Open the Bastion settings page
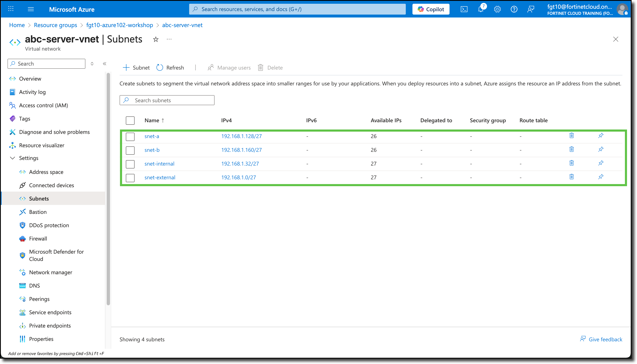The width and height of the screenshot is (637, 364). coord(37,212)
